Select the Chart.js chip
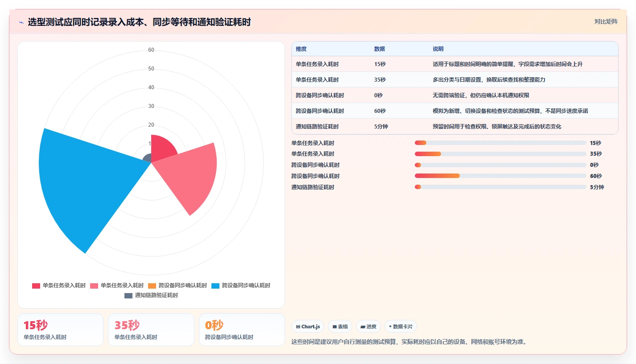The image size is (636, 364). point(308,327)
